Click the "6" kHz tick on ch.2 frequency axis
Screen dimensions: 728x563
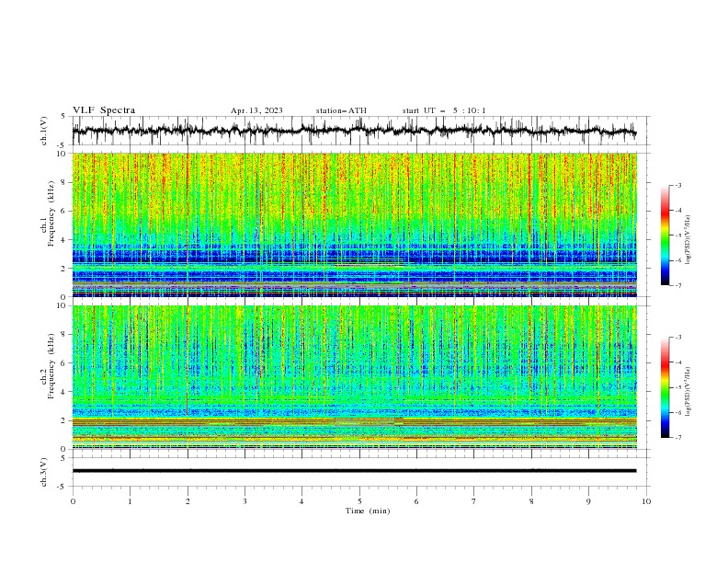click(65, 362)
